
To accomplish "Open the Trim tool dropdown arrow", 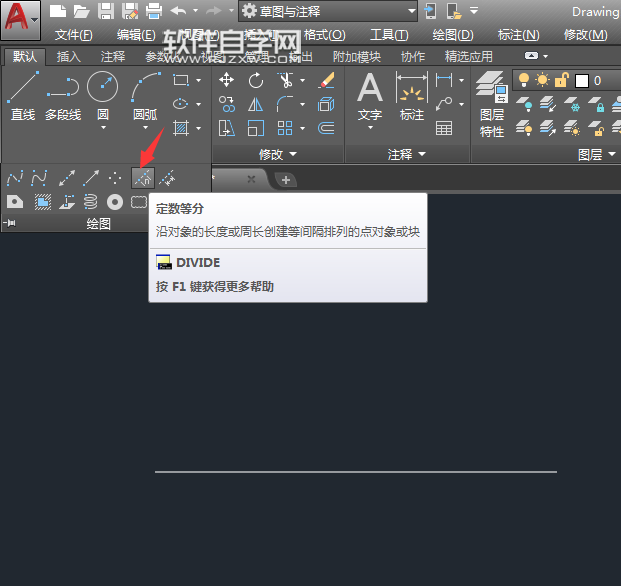I will (x=303, y=80).
